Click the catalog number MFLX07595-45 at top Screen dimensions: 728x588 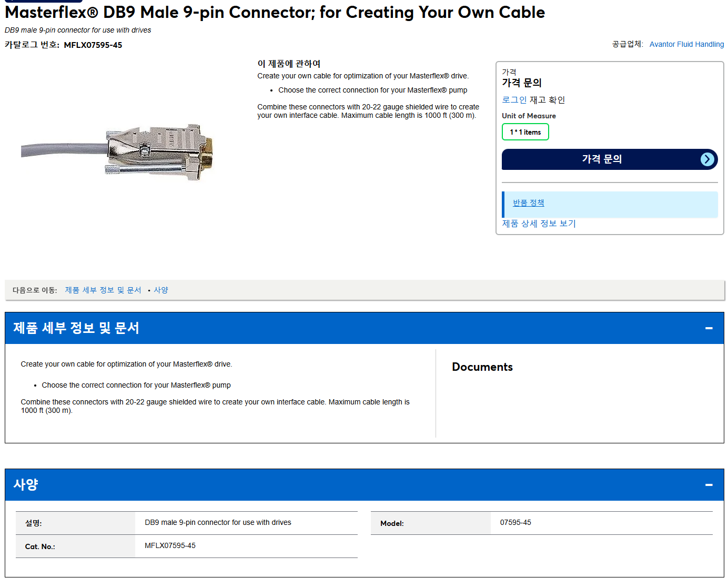tap(93, 45)
